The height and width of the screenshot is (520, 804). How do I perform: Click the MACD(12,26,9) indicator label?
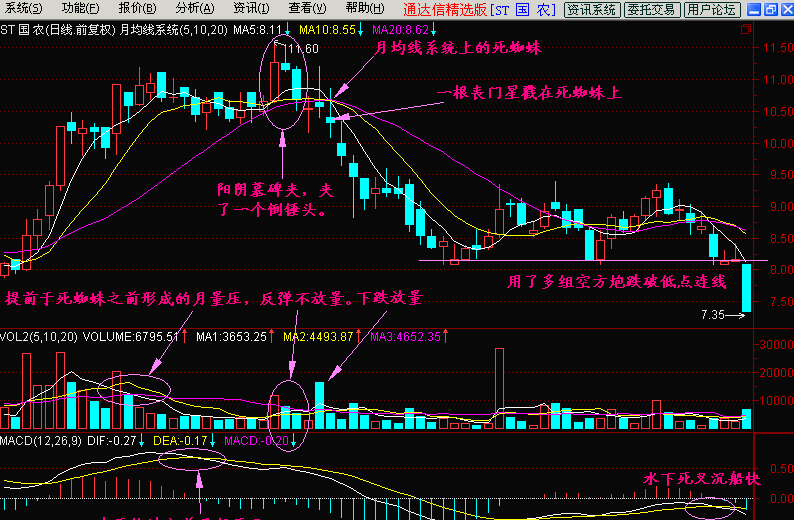pyautogui.click(x=41, y=441)
